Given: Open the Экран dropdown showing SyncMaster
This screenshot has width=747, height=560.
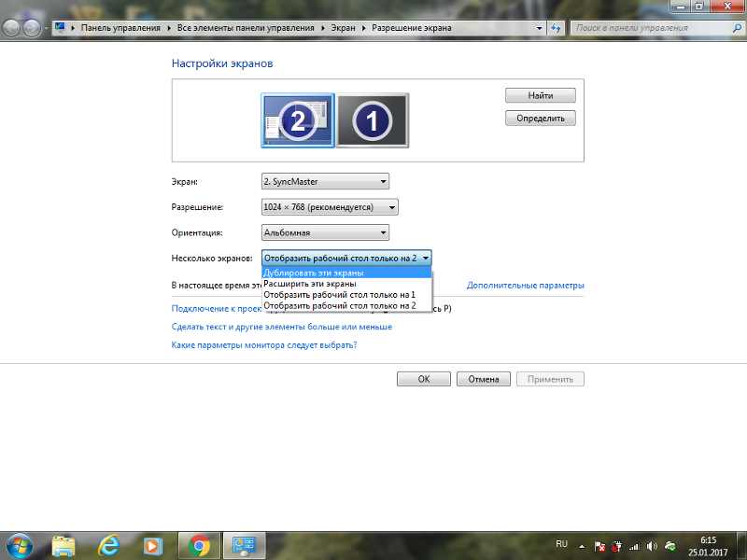Looking at the screenshot, I should pyautogui.click(x=325, y=181).
